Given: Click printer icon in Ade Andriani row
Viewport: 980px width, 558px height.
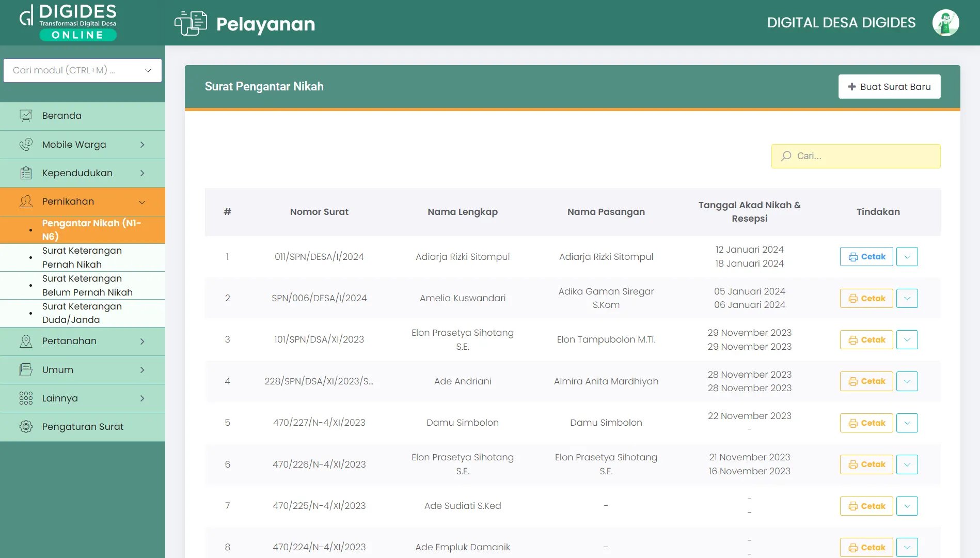Looking at the screenshot, I should (x=853, y=381).
